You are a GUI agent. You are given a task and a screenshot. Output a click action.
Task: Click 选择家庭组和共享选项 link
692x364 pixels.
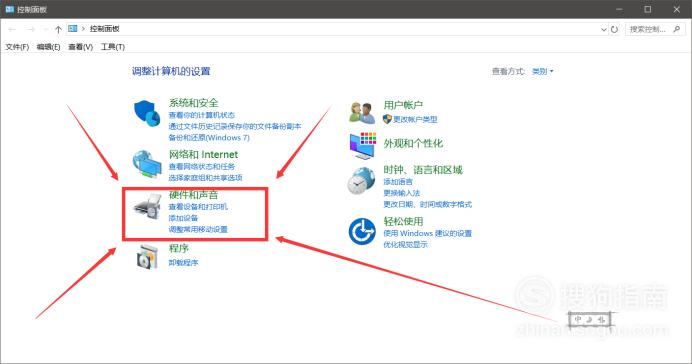tap(206, 178)
